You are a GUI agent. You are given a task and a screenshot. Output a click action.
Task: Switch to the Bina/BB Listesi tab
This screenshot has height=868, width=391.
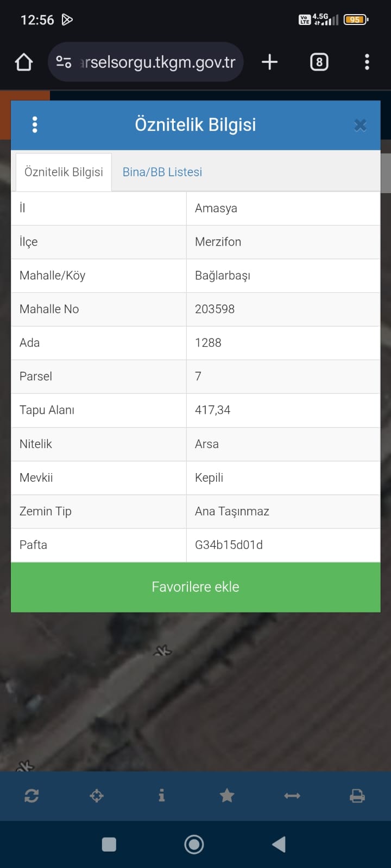[x=162, y=172]
